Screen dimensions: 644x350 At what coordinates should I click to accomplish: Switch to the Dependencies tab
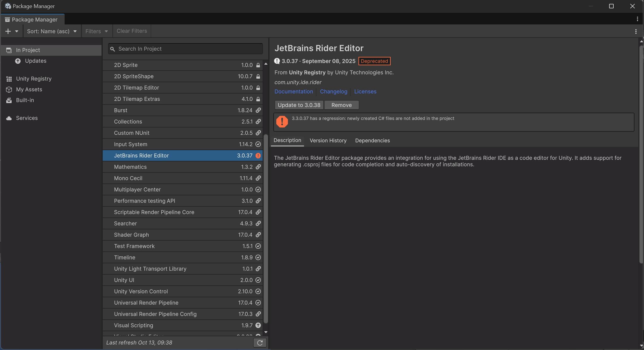tap(372, 141)
